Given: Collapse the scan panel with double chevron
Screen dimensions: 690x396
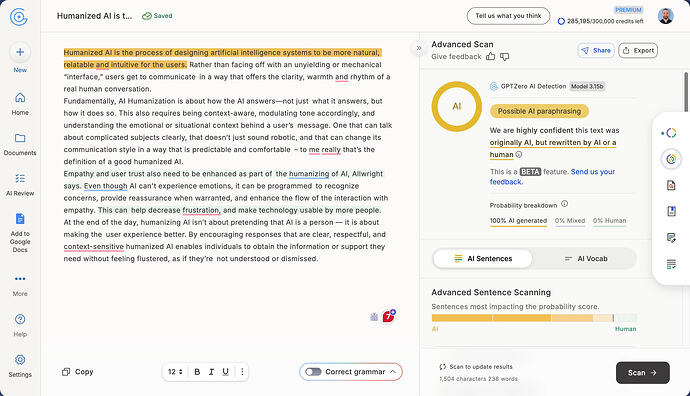Looking at the screenshot, I should (419, 48).
